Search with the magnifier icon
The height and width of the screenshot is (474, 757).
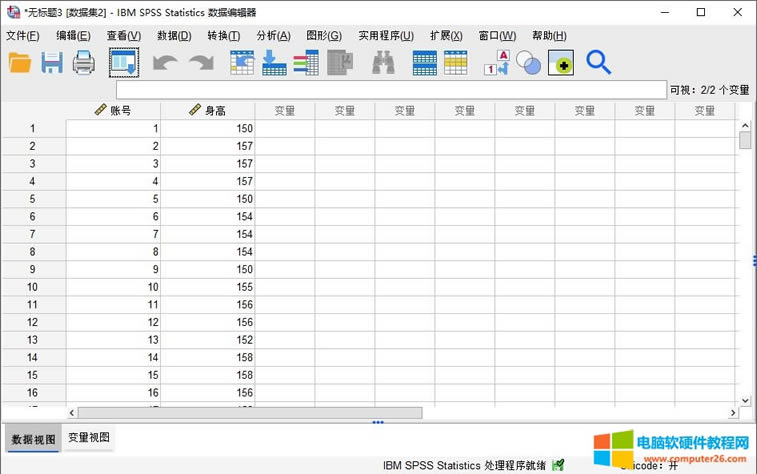point(599,63)
